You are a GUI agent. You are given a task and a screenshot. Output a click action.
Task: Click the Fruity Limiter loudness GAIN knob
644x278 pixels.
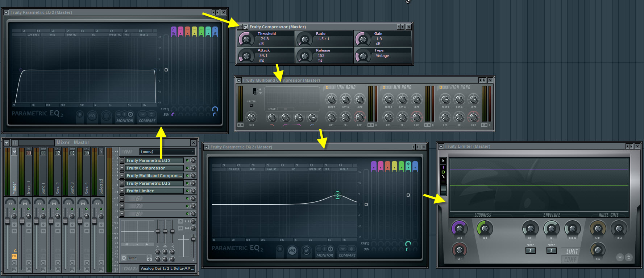click(460, 229)
